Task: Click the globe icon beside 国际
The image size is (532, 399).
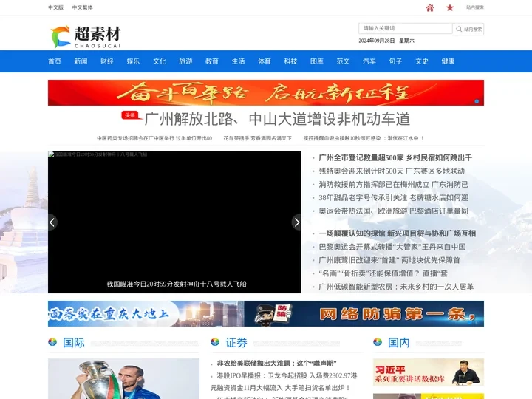Action: point(52,341)
